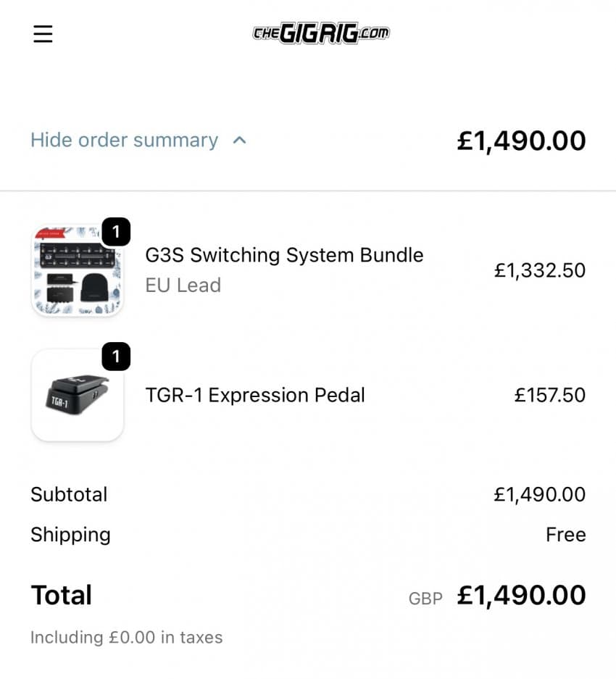The height and width of the screenshot is (679, 616).
Task: Open the hamburger menu
Action: tap(43, 34)
